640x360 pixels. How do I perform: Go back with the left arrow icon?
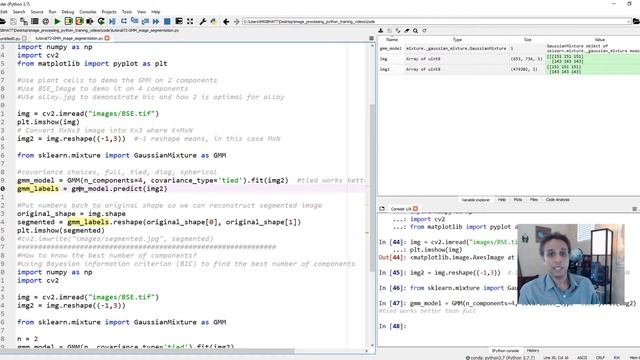click(226, 21)
